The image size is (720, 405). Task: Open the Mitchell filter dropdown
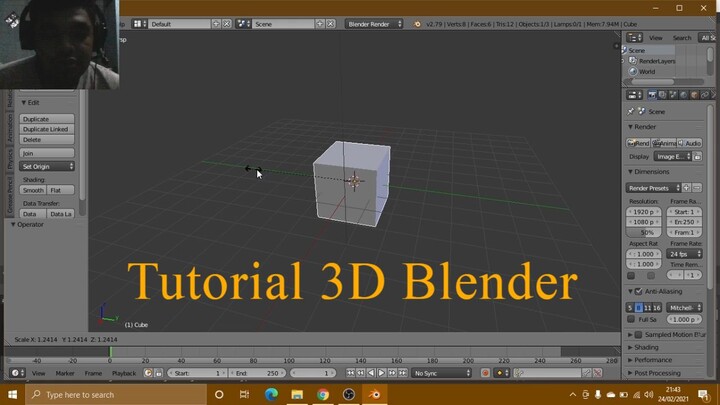[684, 308]
